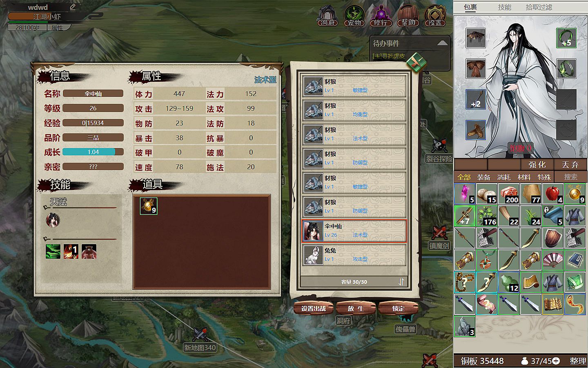Open the 帮助 help icon
Viewport: 588px width, 368px height.
point(408,16)
